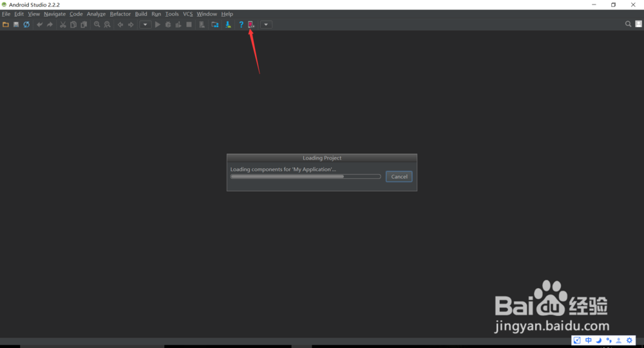Open the run configuration dropdown
Image resolution: width=644 pixels, height=348 pixels.
(146, 24)
